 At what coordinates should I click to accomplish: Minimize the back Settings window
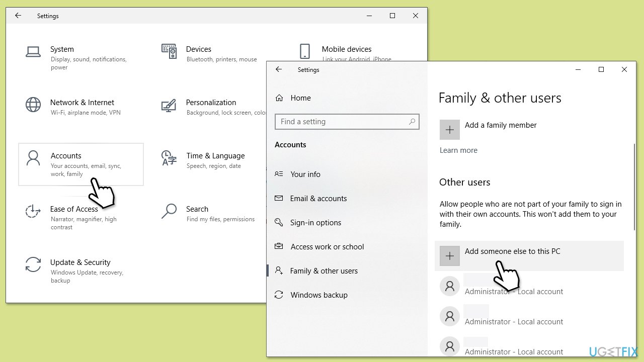coord(369,16)
